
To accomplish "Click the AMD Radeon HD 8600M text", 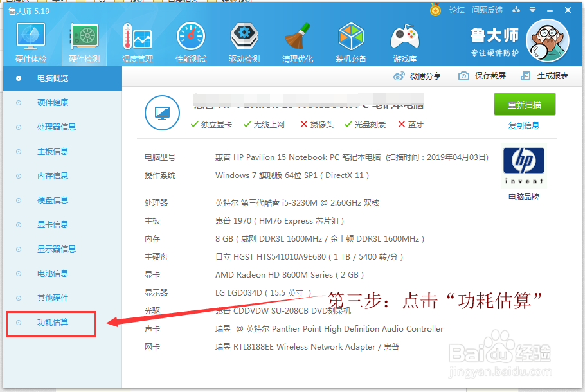I will pyautogui.click(x=289, y=275).
